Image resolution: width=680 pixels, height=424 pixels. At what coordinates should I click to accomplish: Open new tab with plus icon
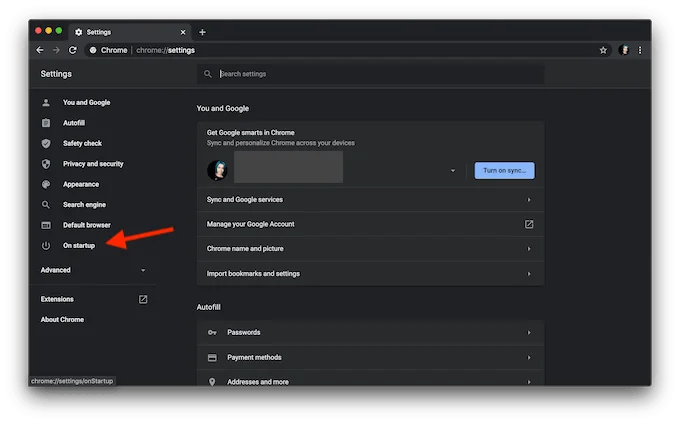tap(203, 32)
